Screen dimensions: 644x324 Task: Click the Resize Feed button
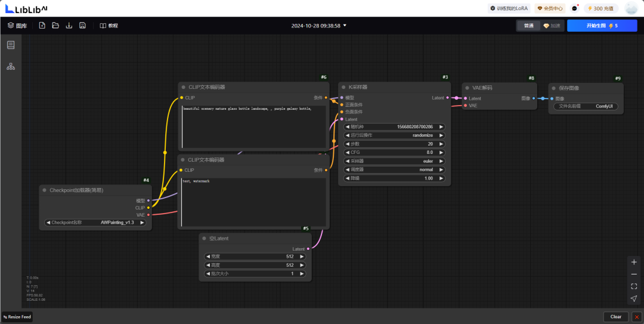pos(17,317)
